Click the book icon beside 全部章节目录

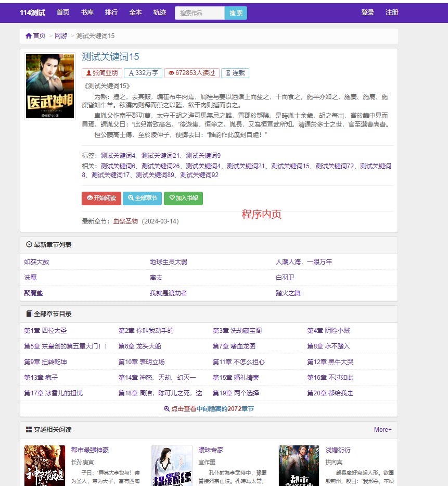point(29,314)
